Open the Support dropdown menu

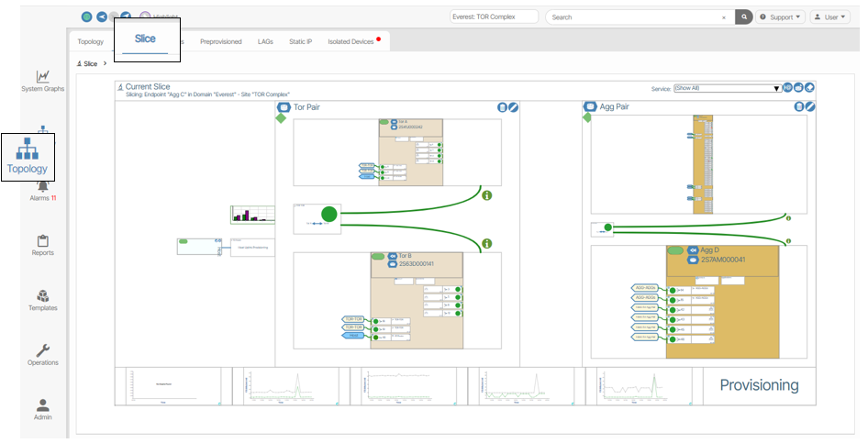(x=780, y=17)
